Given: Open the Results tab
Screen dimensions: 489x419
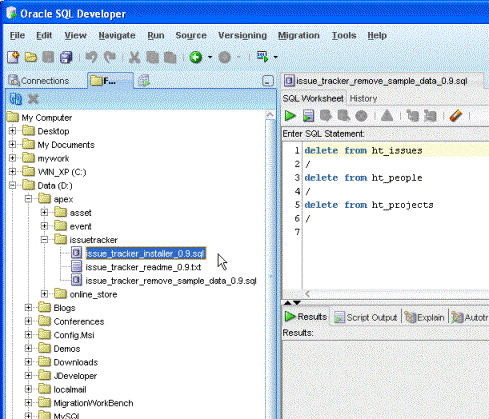Looking at the screenshot, I should coord(306,317).
